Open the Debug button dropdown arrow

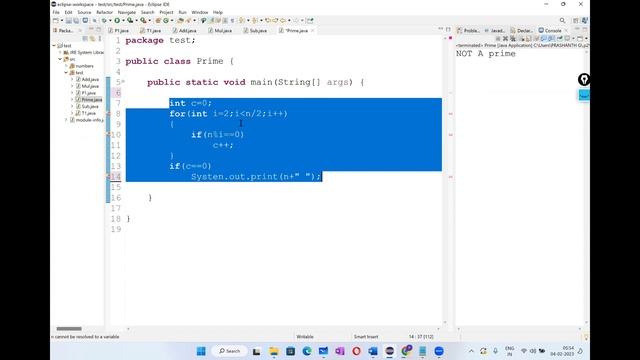click(110, 20)
